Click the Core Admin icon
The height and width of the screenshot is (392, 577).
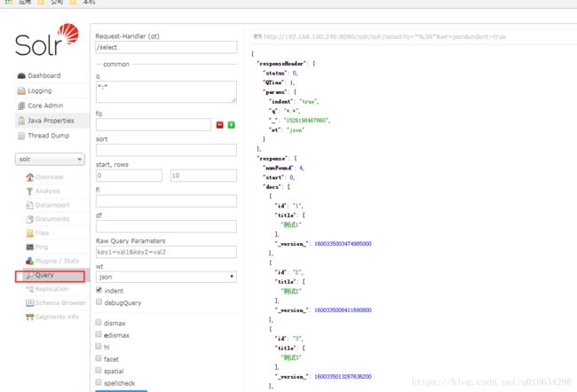click(21, 106)
